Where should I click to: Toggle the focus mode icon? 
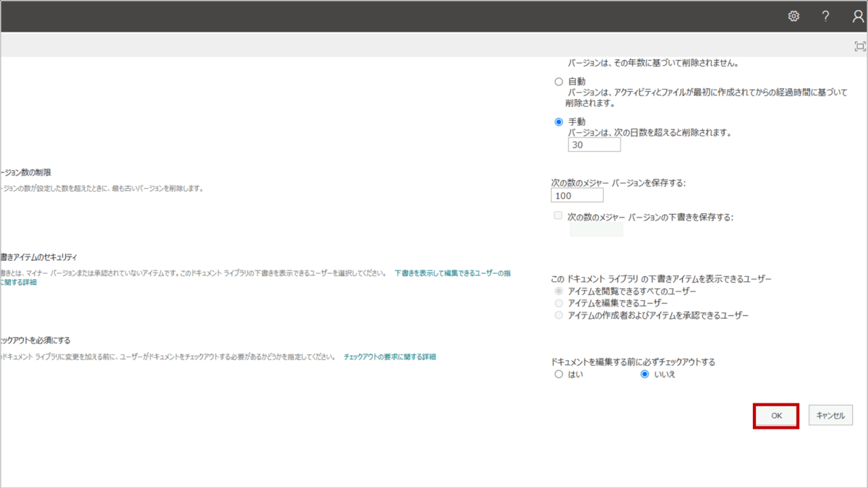coord(859,46)
